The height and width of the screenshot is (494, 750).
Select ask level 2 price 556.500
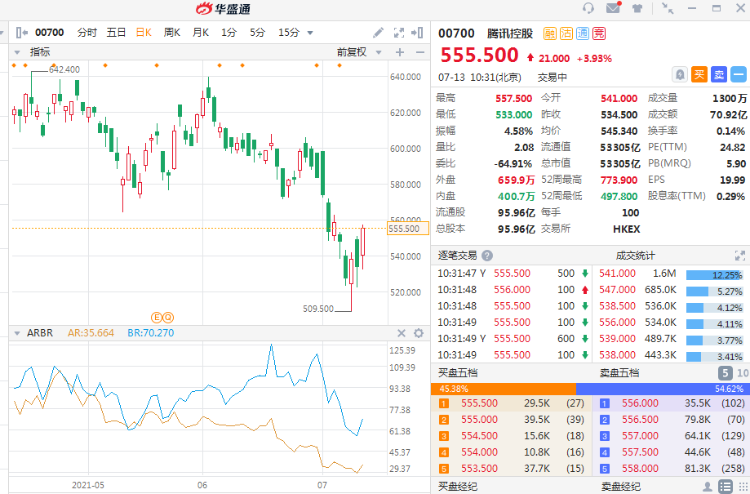(640, 420)
